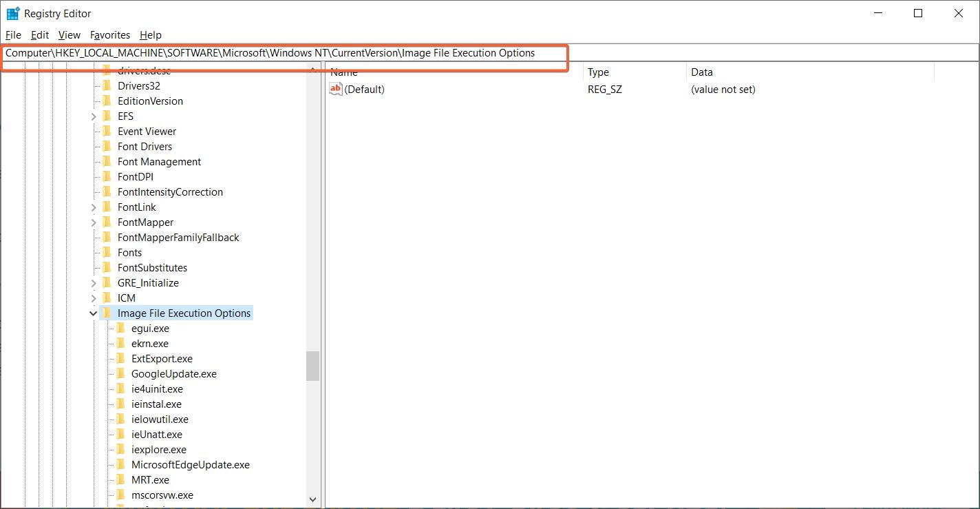Expand the GRE_Initialize key
The width and height of the screenshot is (980, 509).
pos(94,283)
